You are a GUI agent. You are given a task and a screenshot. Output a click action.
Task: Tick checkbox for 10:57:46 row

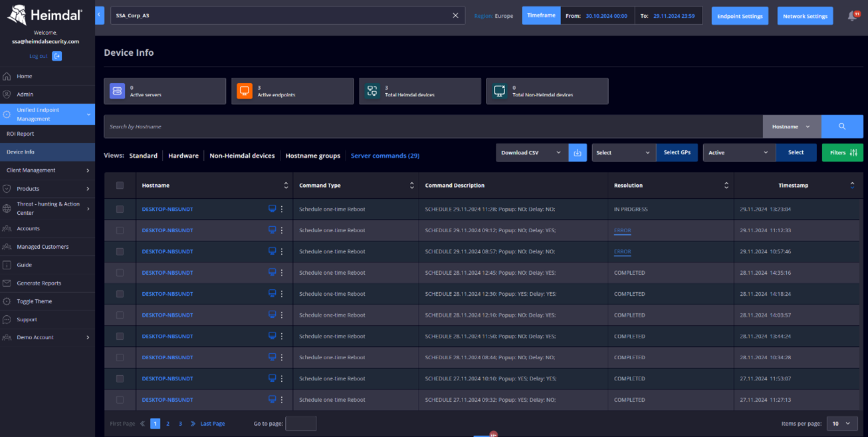click(120, 251)
